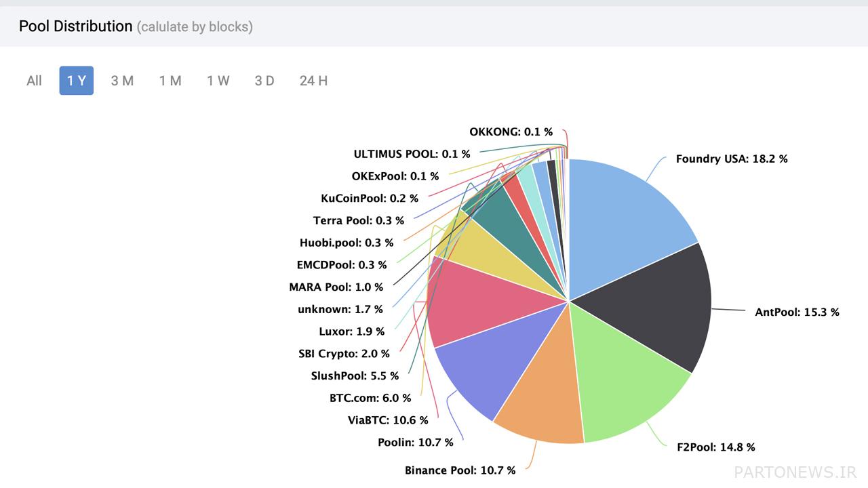Show the 3 D pool distribution
The height and width of the screenshot is (488, 868).
264,81
